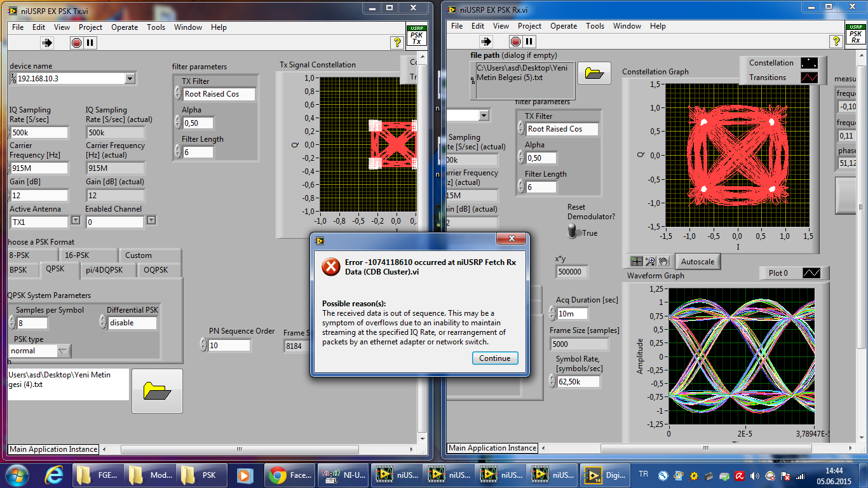Pause execution in the Rx window
Screen dimensions: 868x488
coord(529,42)
